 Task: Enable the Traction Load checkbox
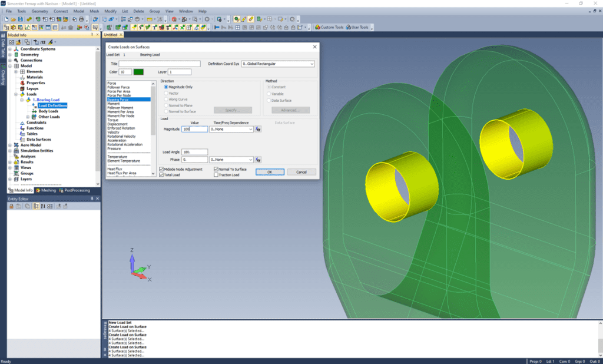pos(216,174)
